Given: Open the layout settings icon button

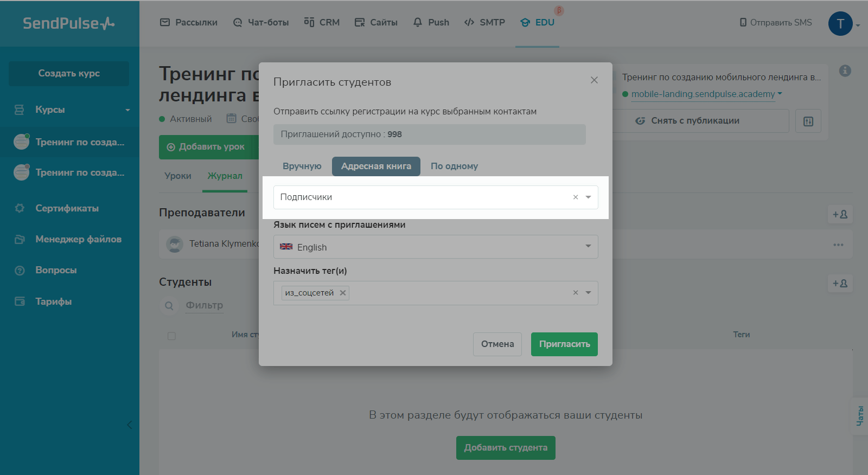Looking at the screenshot, I should pyautogui.click(x=808, y=121).
